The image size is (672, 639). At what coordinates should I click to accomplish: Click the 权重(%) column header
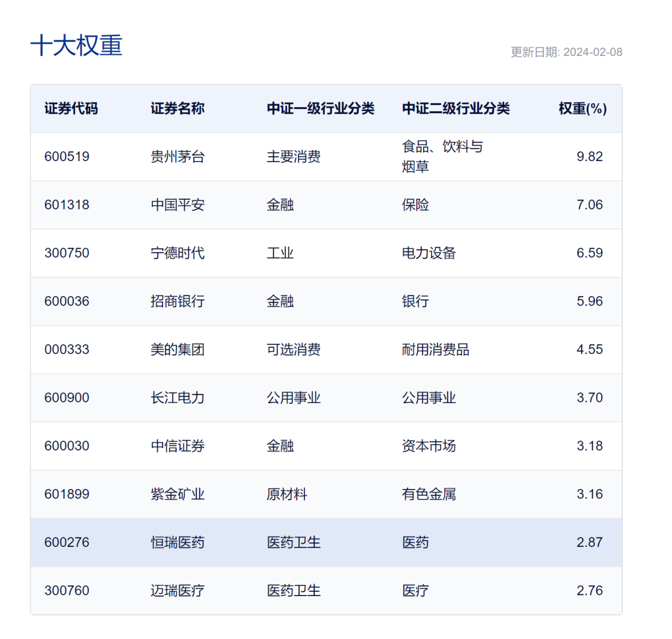click(582, 108)
